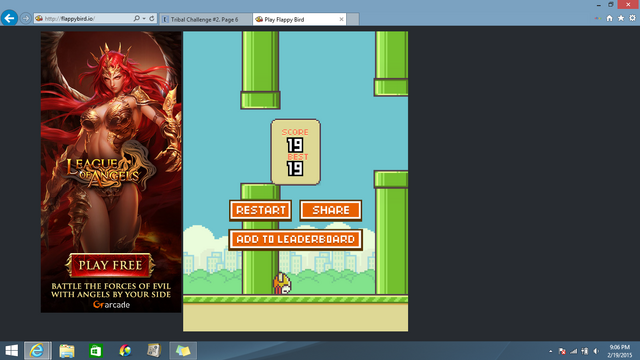Open Favorites with the star icon

(621, 18)
